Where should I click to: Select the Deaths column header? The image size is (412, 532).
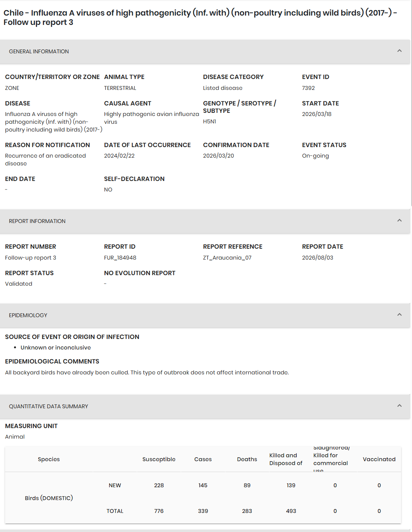247,459
